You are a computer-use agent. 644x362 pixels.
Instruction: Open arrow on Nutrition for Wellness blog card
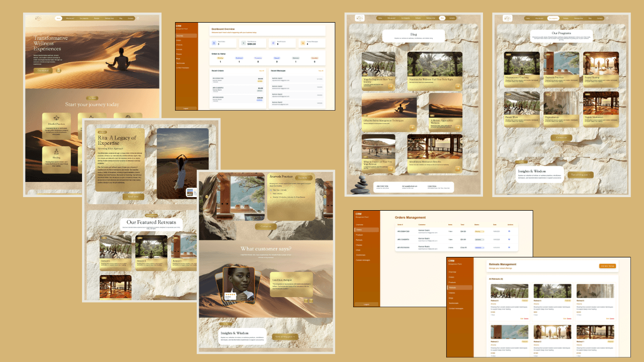(458, 86)
